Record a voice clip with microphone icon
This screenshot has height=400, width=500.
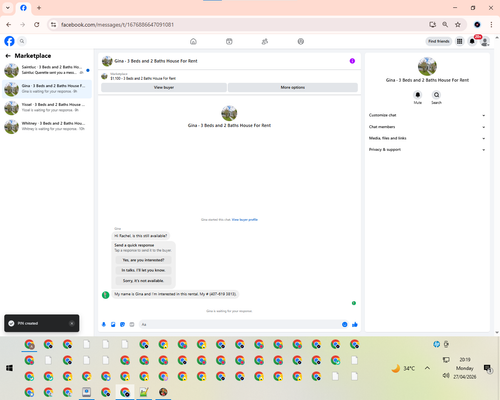click(104, 324)
